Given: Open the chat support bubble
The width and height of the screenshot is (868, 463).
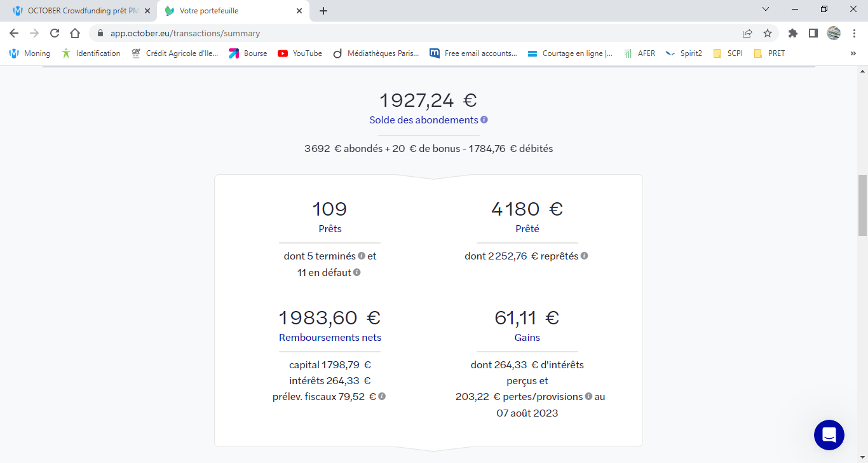Looking at the screenshot, I should (829, 435).
